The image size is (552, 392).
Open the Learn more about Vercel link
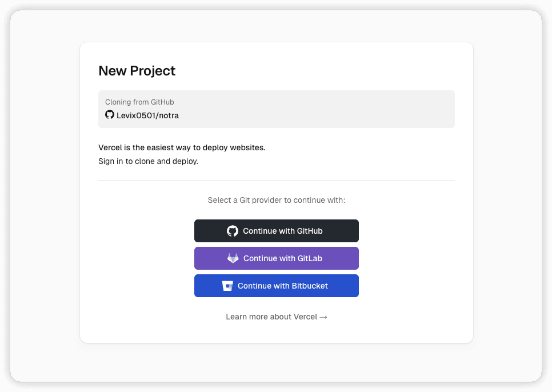point(271,317)
